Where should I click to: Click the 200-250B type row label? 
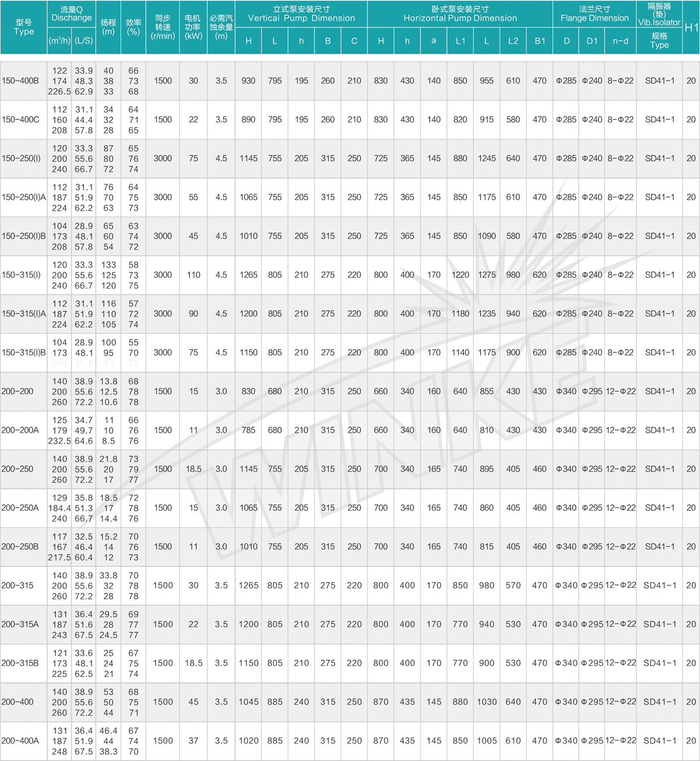[x=20, y=546]
